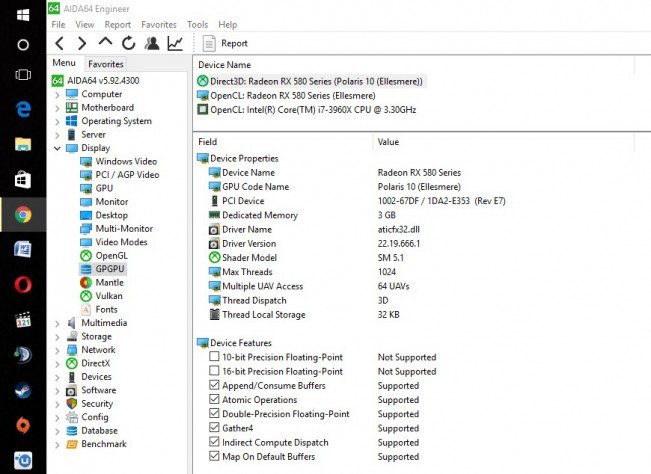Open the Report menu

click(117, 24)
